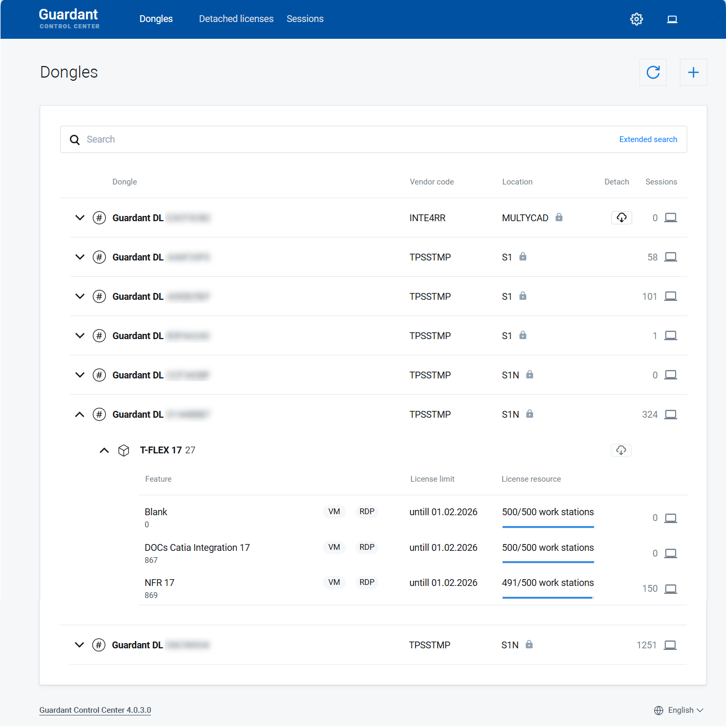Click the RDP tag on DOCs Catia Integration 17
The image size is (726, 728).
coord(367,547)
